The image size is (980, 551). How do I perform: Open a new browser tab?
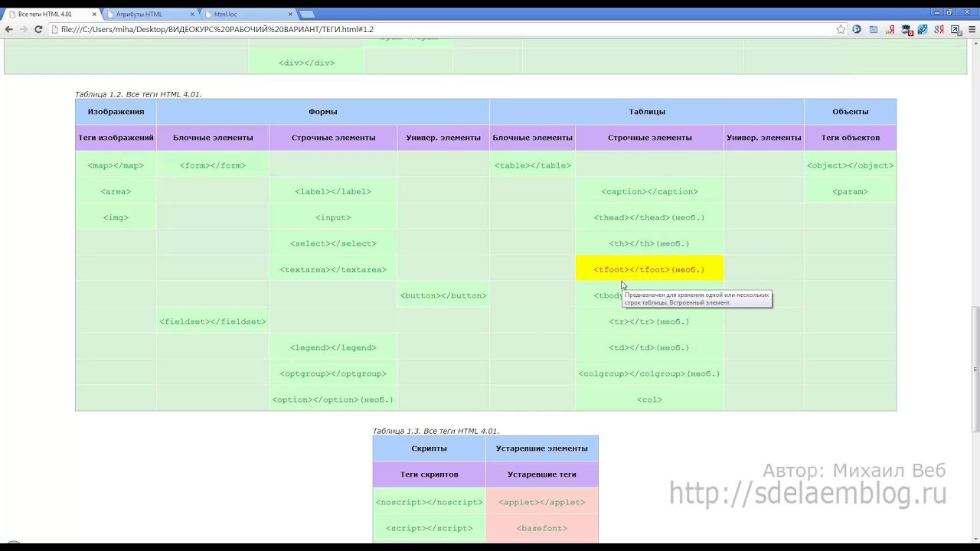[307, 14]
